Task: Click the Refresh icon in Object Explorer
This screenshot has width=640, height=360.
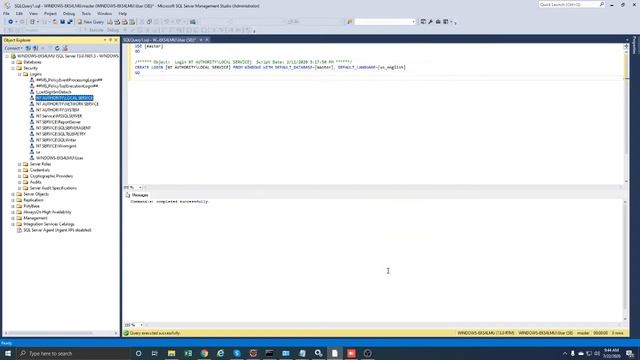Action: point(57,48)
